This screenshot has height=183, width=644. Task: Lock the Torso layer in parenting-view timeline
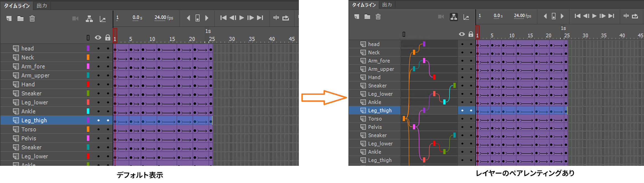pos(471,119)
